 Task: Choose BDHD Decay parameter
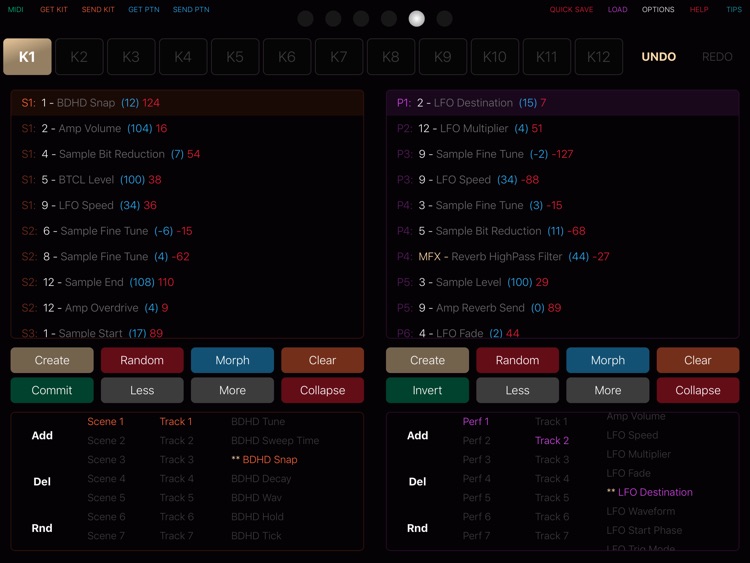click(261, 479)
